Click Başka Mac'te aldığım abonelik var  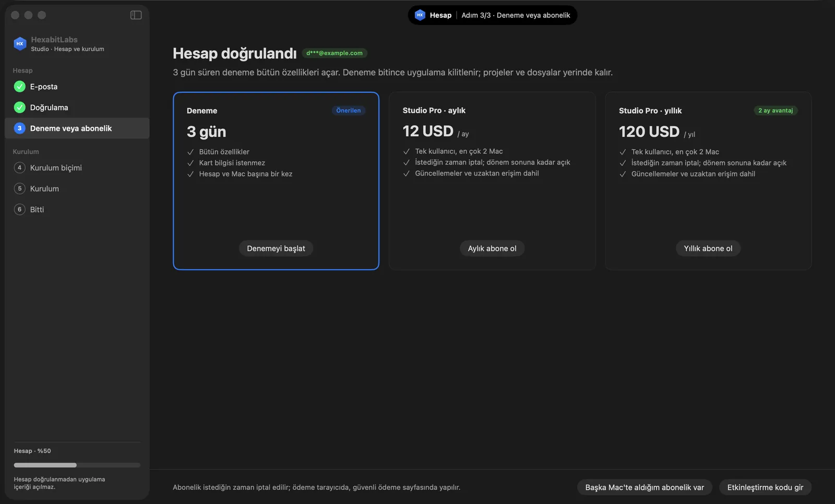pos(645,487)
